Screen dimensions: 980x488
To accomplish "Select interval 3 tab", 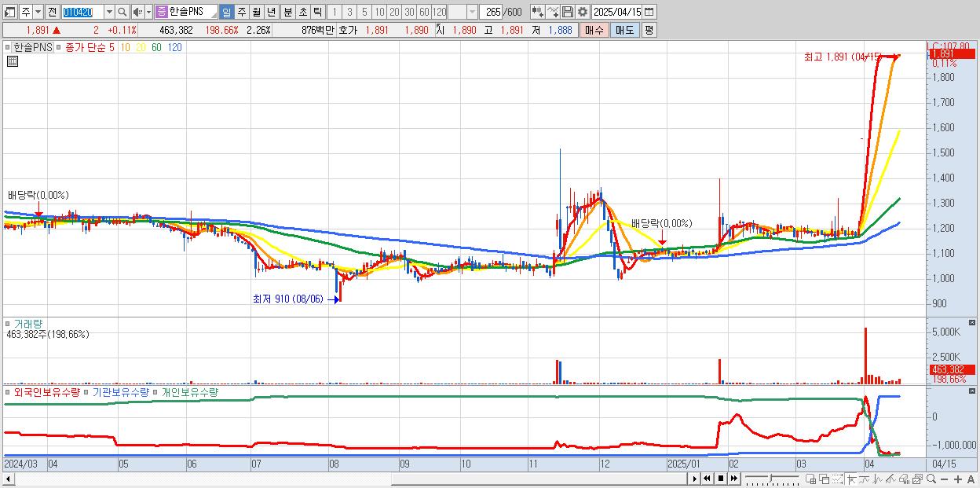I will (x=349, y=12).
